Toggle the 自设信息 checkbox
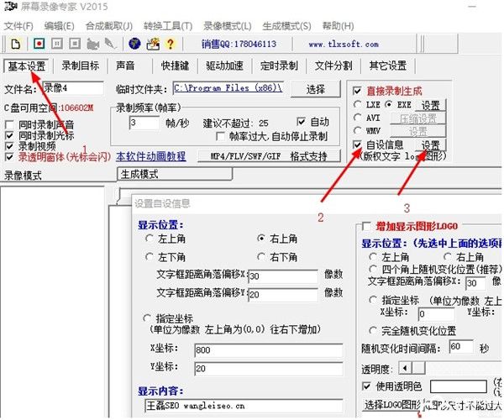The height and width of the screenshot is (420, 504). pyautogui.click(x=357, y=145)
